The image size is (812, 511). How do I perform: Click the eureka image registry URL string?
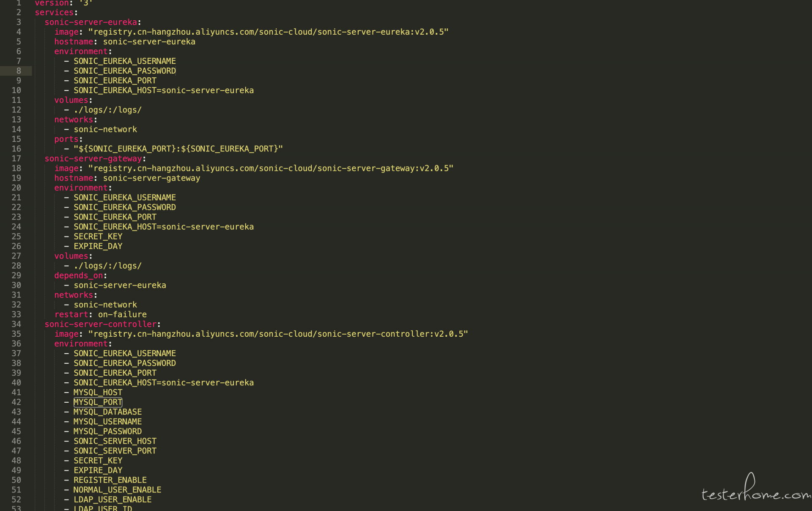tap(268, 32)
